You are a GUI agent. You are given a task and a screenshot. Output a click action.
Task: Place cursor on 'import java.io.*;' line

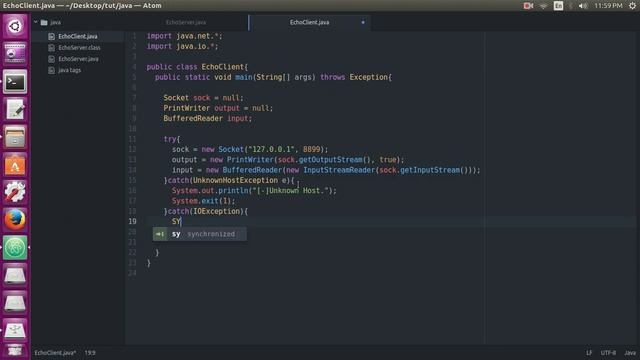[x=182, y=47]
